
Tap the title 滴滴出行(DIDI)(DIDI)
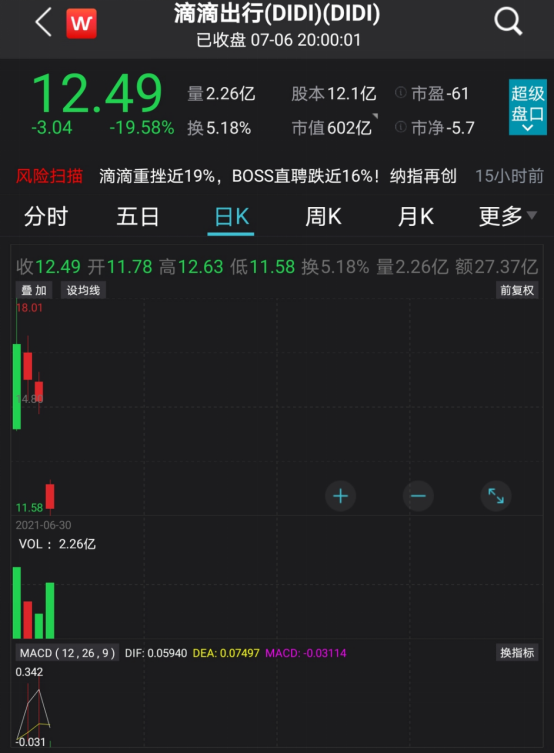tap(277, 13)
